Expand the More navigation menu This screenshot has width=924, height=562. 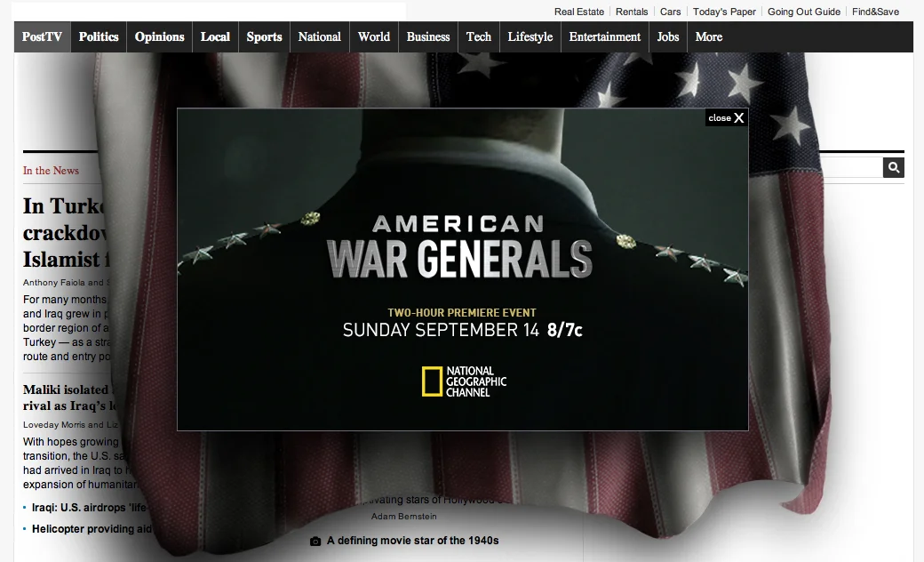pos(708,36)
